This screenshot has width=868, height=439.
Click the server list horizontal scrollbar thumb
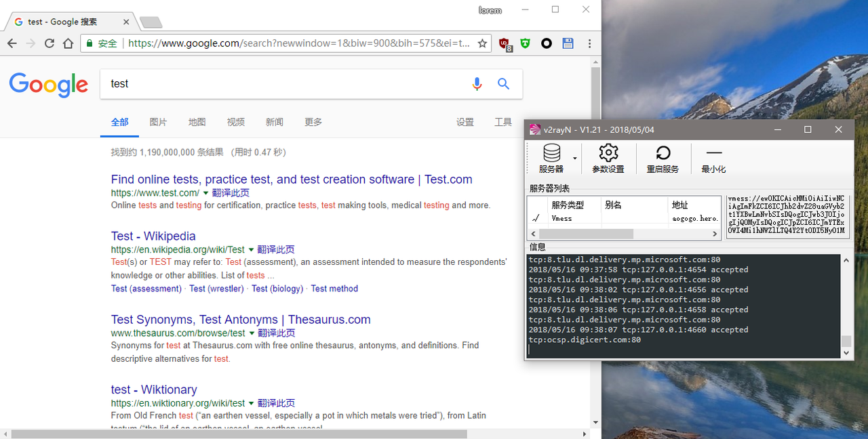pyautogui.click(x=586, y=234)
